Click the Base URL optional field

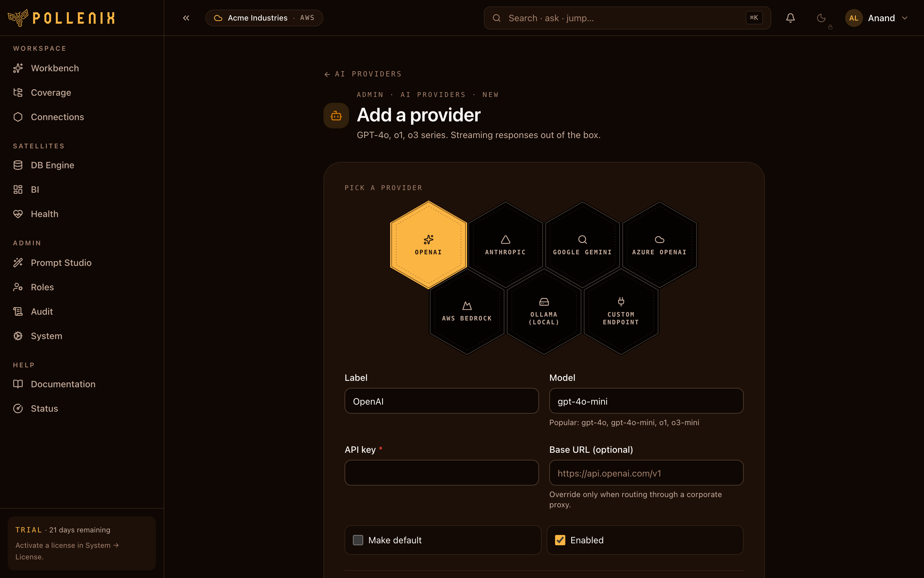pos(646,473)
